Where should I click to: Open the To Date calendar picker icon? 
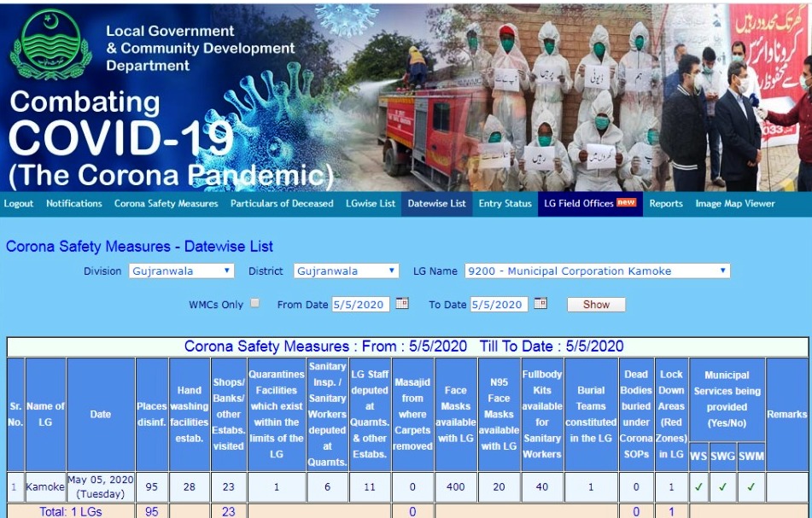(540, 303)
